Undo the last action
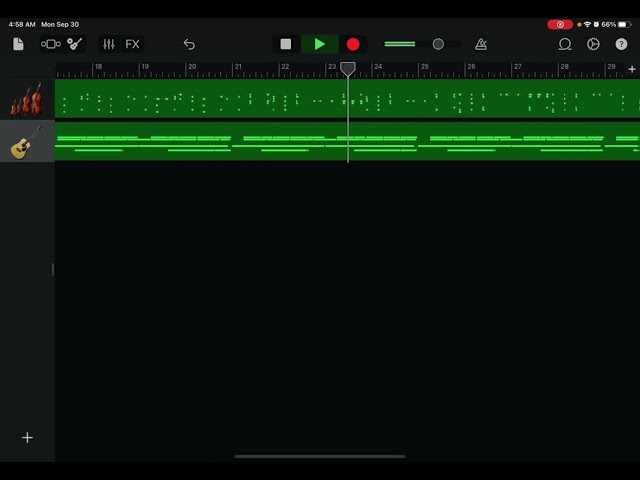 click(189, 44)
